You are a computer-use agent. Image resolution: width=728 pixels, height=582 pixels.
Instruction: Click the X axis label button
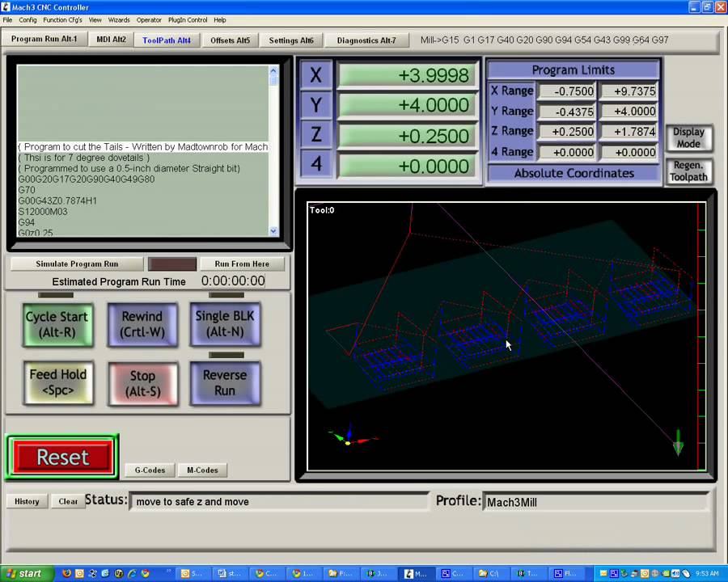click(315, 74)
